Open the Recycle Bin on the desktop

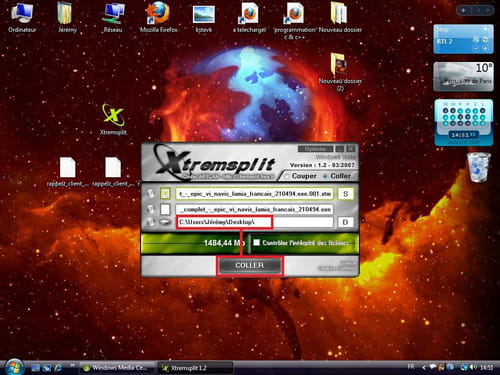(x=479, y=167)
